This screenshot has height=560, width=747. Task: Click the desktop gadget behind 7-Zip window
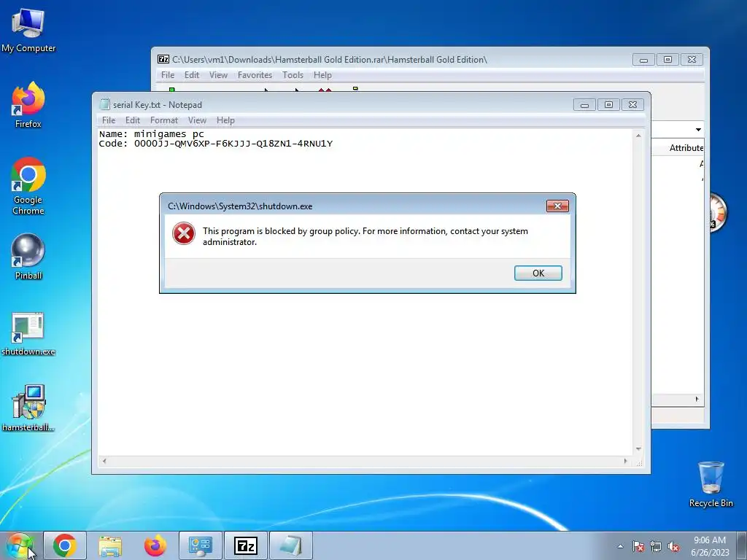coord(719,213)
